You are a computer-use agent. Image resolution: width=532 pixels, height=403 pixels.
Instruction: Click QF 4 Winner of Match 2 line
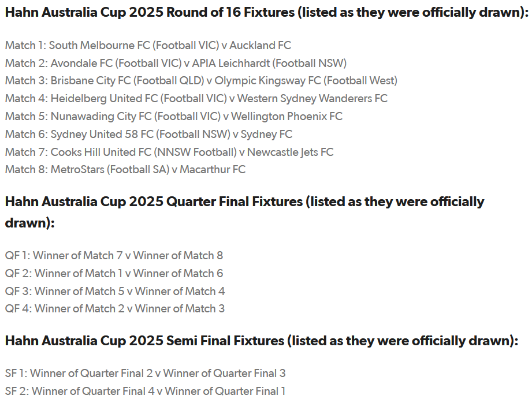[115, 309]
